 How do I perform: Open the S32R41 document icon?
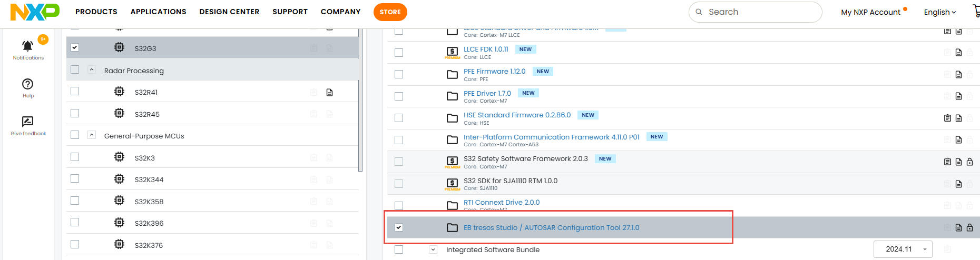click(329, 92)
